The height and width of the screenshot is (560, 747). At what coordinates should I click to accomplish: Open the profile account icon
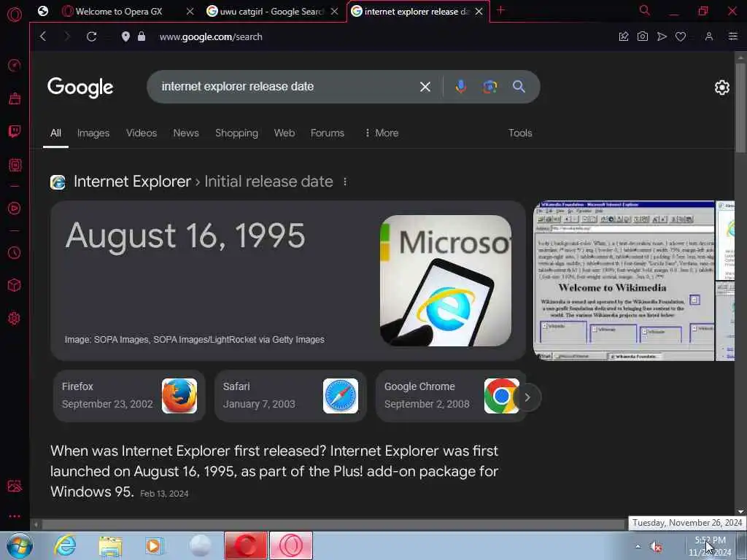click(709, 36)
